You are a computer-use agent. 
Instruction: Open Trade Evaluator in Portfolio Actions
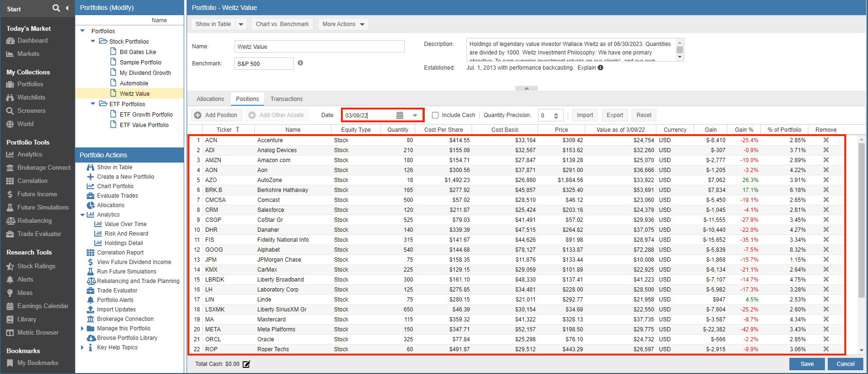click(117, 291)
